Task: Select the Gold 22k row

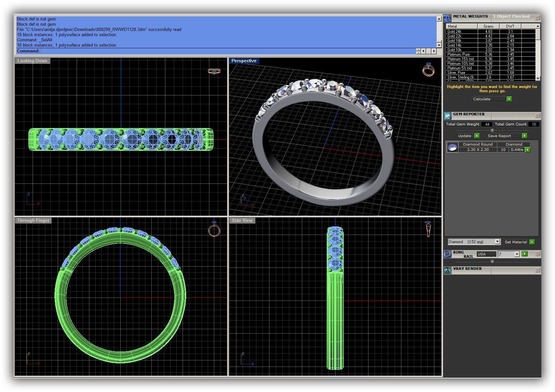Action: pyautogui.click(x=490, y=36)
